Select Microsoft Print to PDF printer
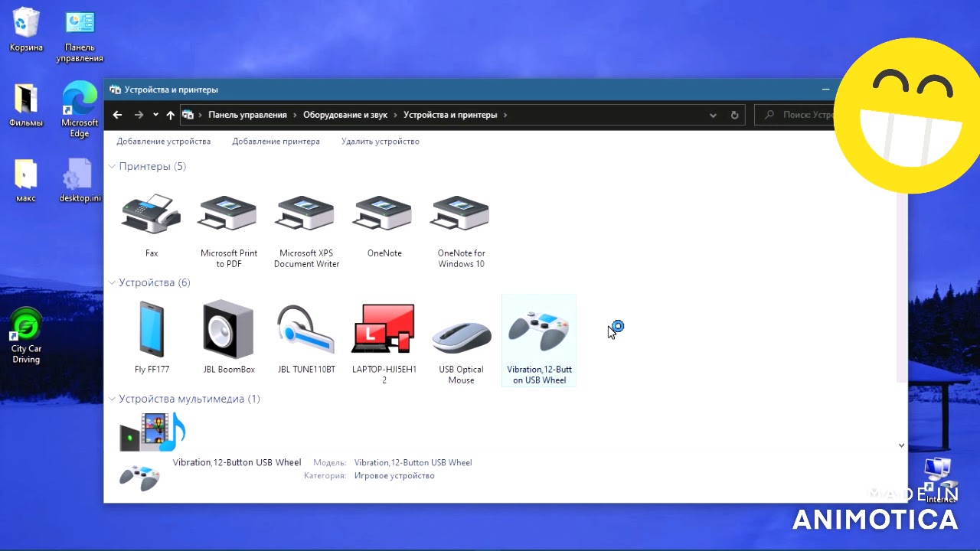The image size is (980, 551). pos(229,214)
